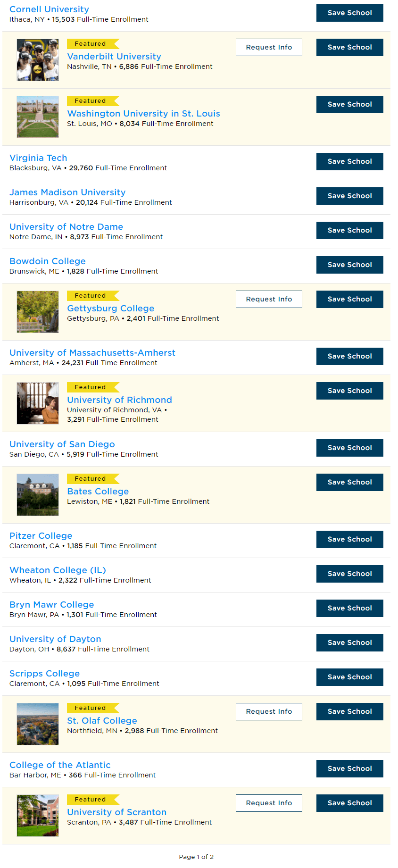Save Virginia Tech school
398x868 pixels.
coord(350,161)
